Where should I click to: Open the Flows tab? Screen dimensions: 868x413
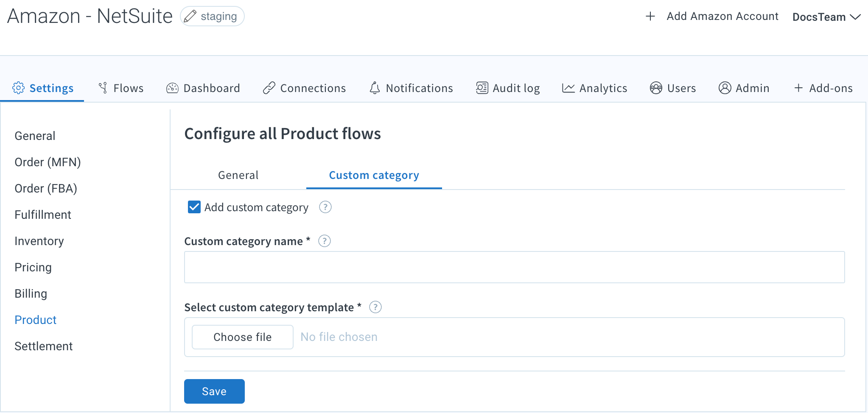coord(121,88)
